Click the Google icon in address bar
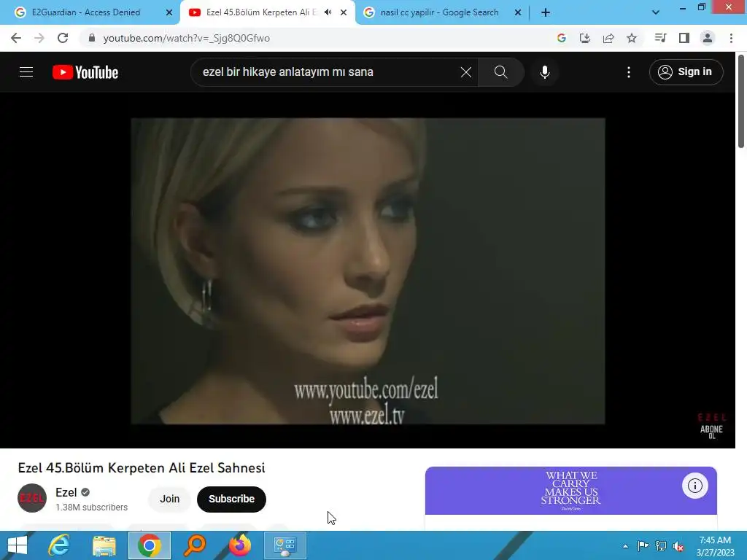Viewport: 747px width, 560px height. pyautogui.click(x=562, y=38)
